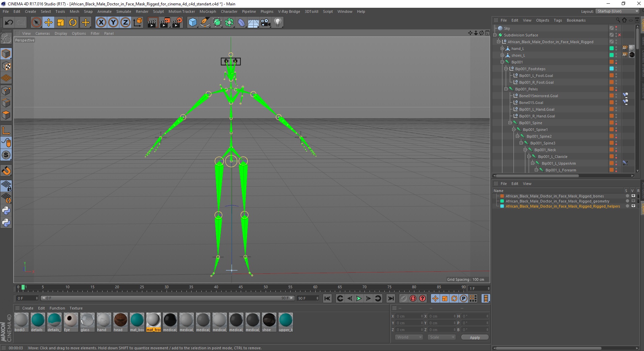Image resolution: width=644 pixels, height=351 pixels.
Task: Collapse the Bip001 hierarchy
Action: 502,62
